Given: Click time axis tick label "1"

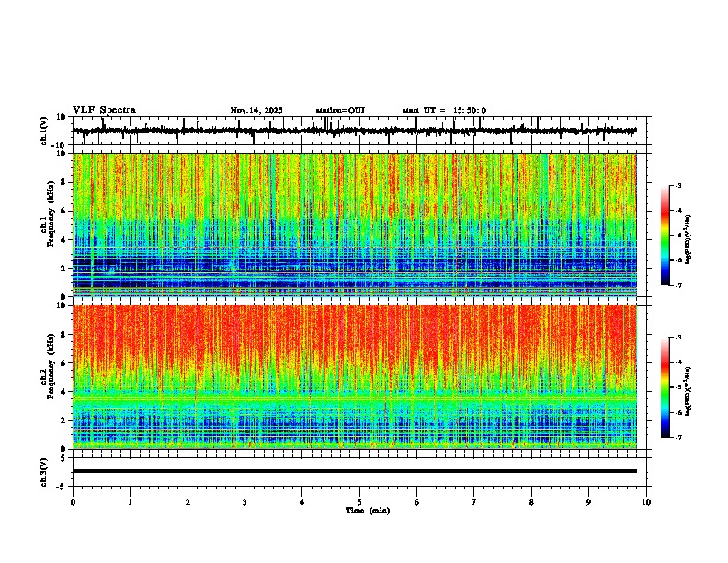Looking at the screenshot, I should (130, 502).
